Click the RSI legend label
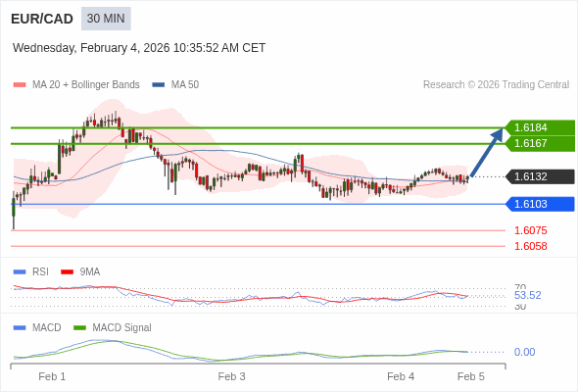Image resolution: width=578 pixels, height=392 pixels. point(40,272)
